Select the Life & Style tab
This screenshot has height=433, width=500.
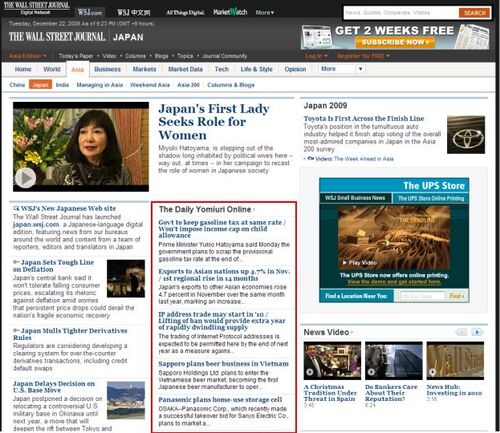click(x=257, y=69)
